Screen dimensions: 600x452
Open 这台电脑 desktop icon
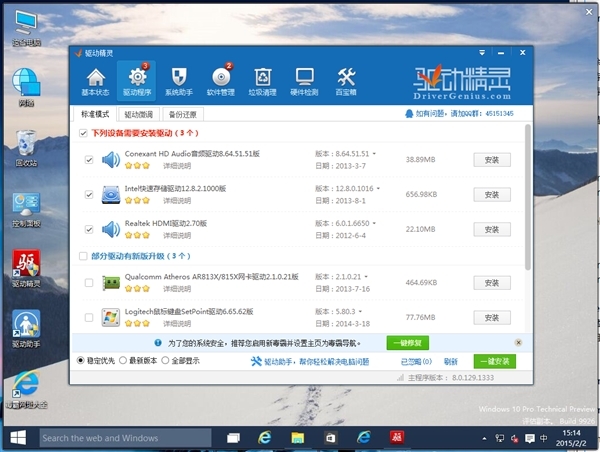pyautogui.click(x=26, y=28)
